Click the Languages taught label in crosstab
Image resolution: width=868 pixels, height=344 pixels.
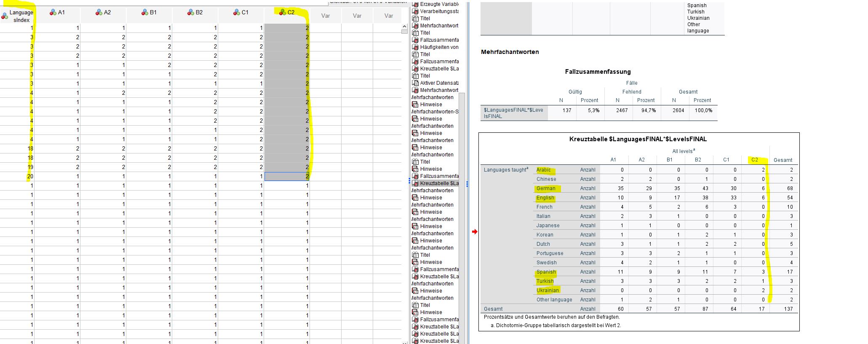(x=506, y=169)
